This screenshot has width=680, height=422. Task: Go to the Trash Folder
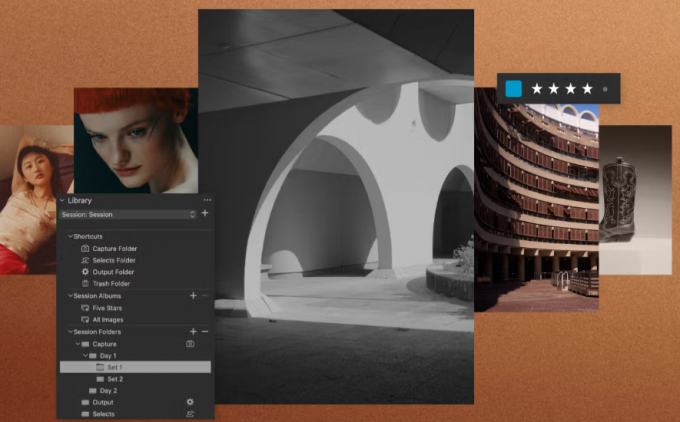click(111, 284)
